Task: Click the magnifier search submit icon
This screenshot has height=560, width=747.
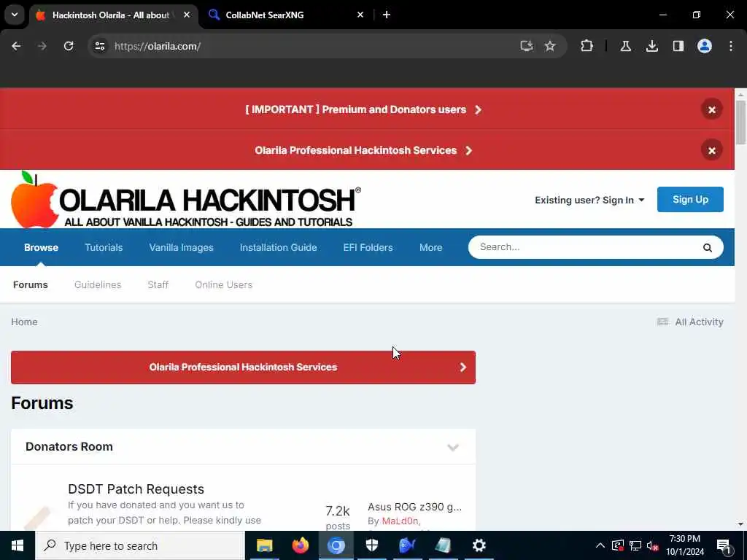Action: 707,248
